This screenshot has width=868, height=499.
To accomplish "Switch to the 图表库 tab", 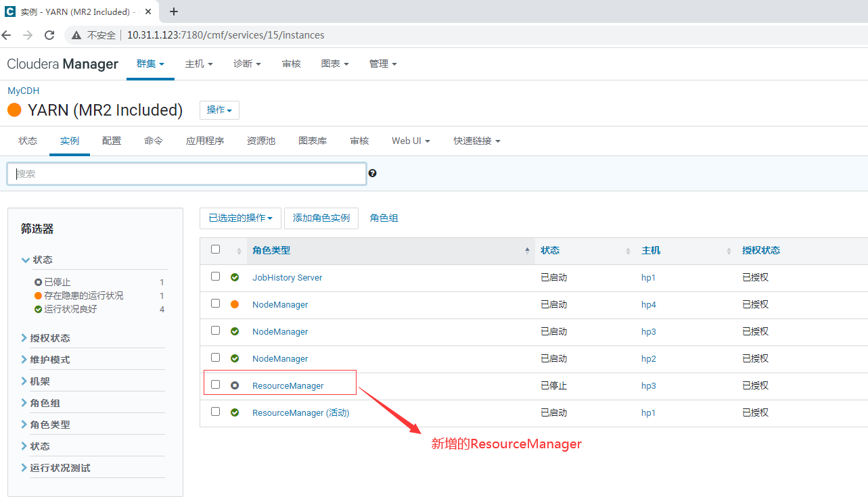I will click(x=313, y=141).
